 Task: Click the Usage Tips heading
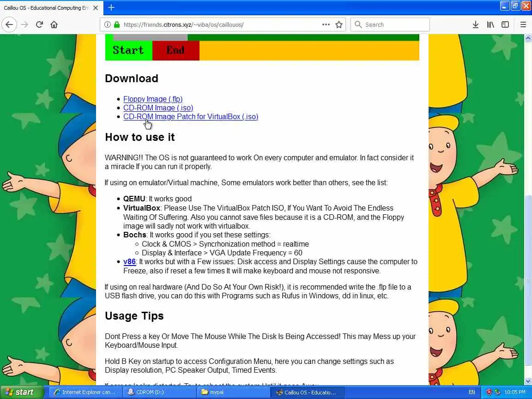click(134, 316)
